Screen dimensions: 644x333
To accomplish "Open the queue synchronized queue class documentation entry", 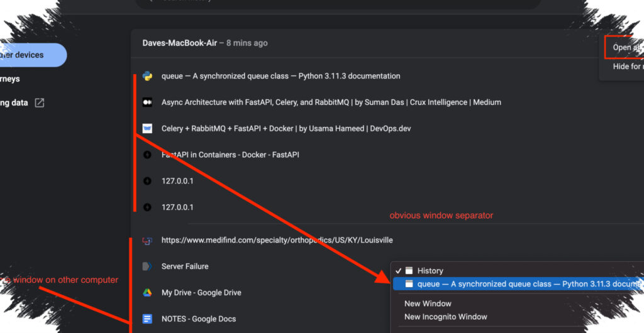I will tap(280, 76).
